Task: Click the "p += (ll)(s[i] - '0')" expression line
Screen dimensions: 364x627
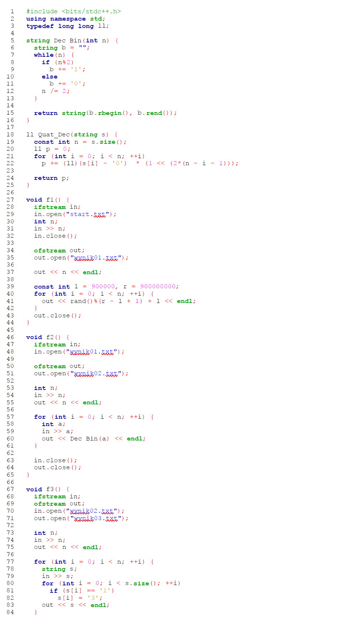Action: [140, 163]
